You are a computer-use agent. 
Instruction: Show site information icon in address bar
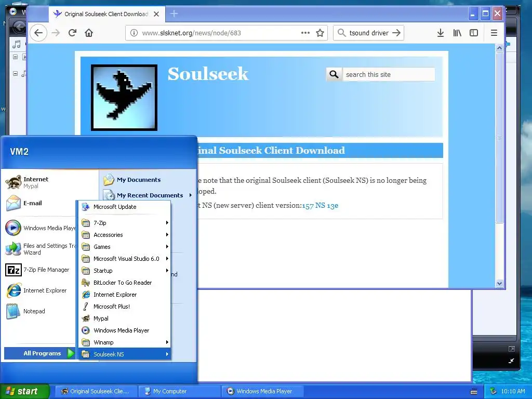click(134, 33)
